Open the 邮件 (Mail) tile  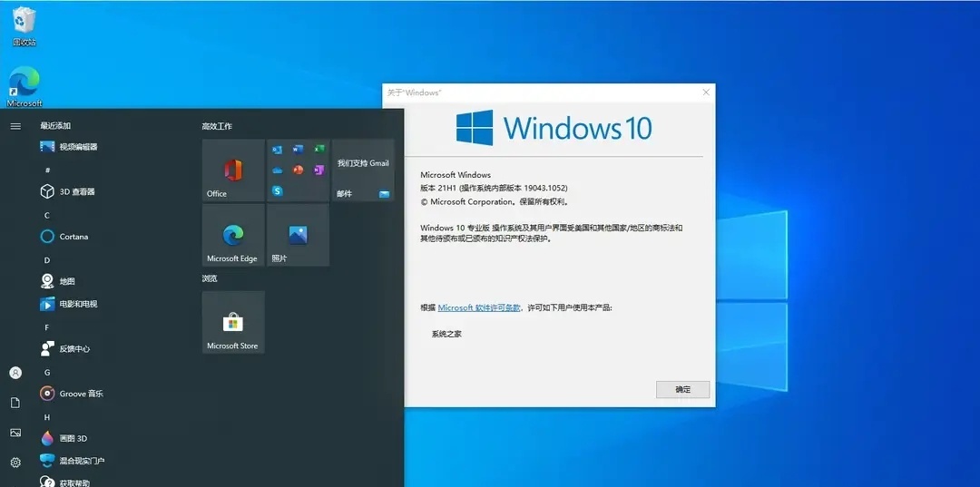tap(363, 170)
